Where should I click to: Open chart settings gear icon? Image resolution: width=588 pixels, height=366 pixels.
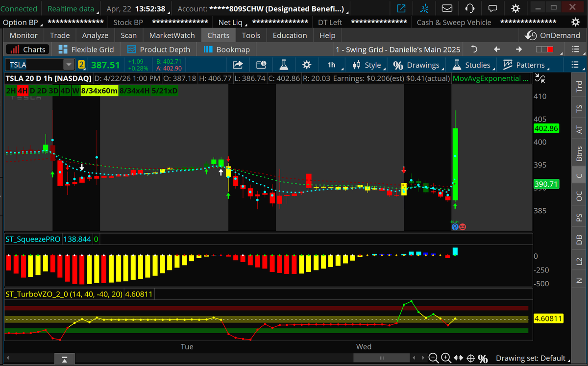coord(307,65)
